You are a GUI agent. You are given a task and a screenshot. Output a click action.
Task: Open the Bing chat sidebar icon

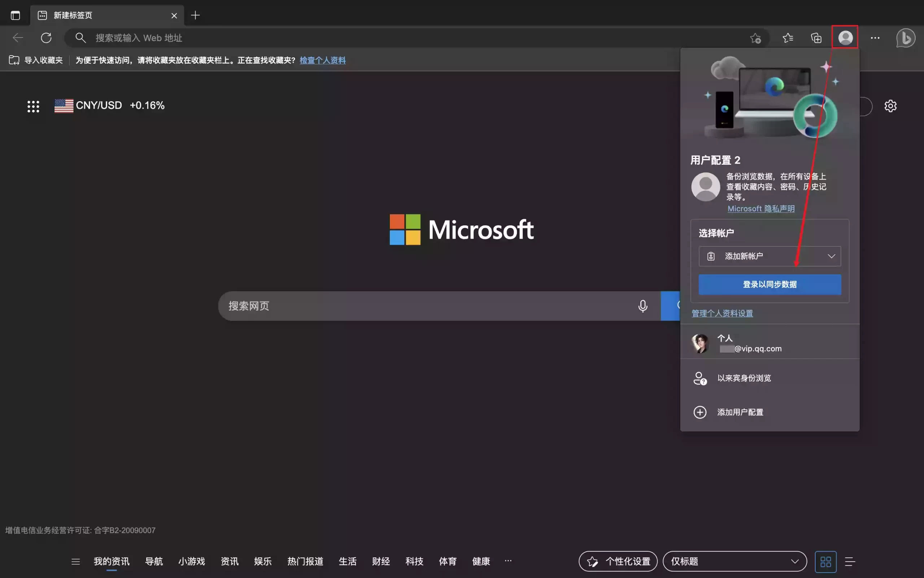906,38
